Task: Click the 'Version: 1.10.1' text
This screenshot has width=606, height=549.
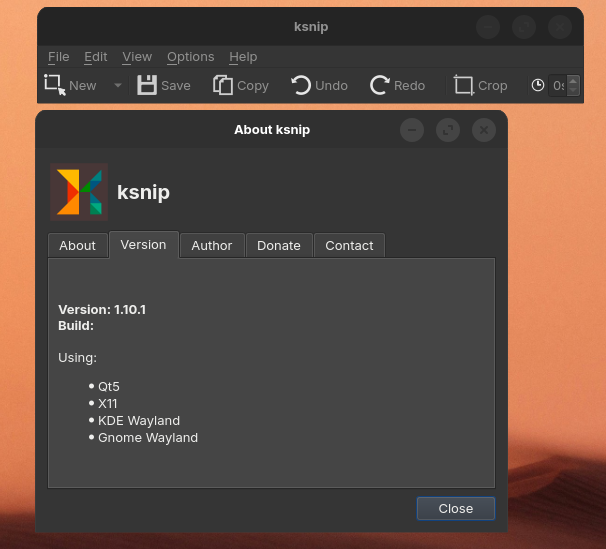Action: click(102, 310)
